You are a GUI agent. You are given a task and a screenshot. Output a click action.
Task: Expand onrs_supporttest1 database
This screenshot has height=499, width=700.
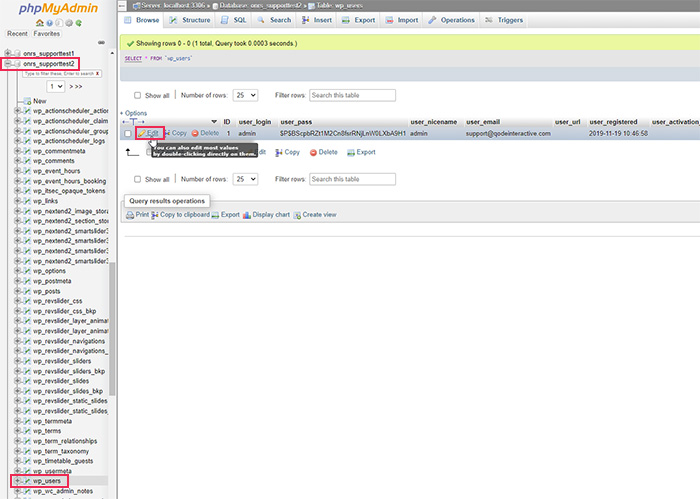click(8, 53)
